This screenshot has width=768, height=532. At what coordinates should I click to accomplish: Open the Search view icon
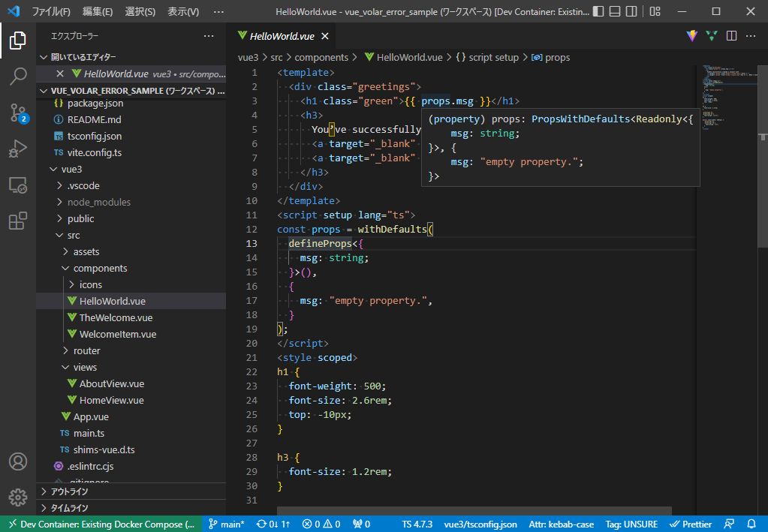coord(17,77)
